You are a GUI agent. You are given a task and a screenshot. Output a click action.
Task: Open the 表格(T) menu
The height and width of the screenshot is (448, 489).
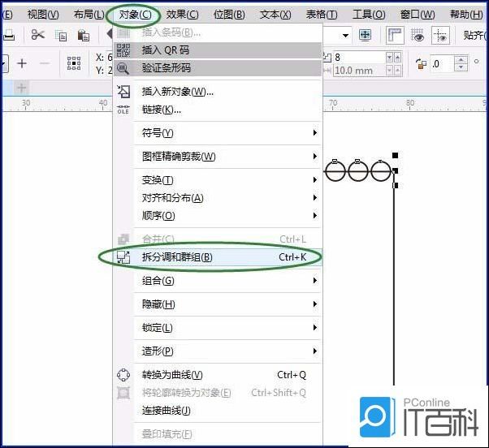(x=322, y=15)
